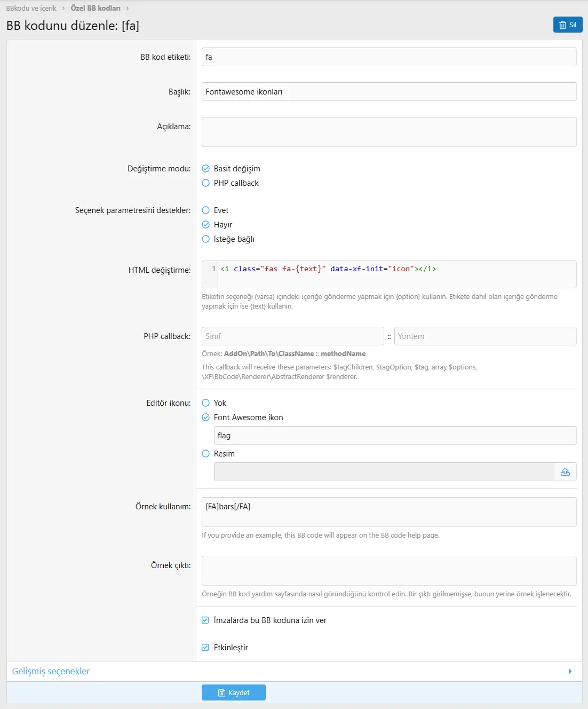Focus the Örnek çıktı text area

[x=389, y=571]
